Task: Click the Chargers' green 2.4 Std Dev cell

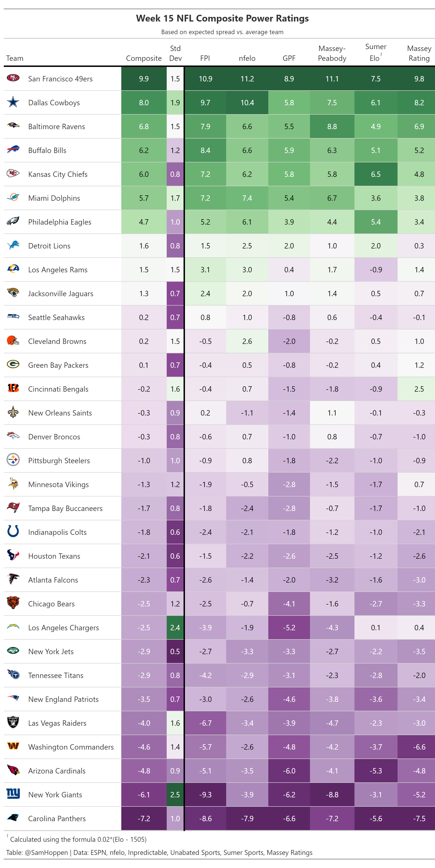Action: coord(175,627)
